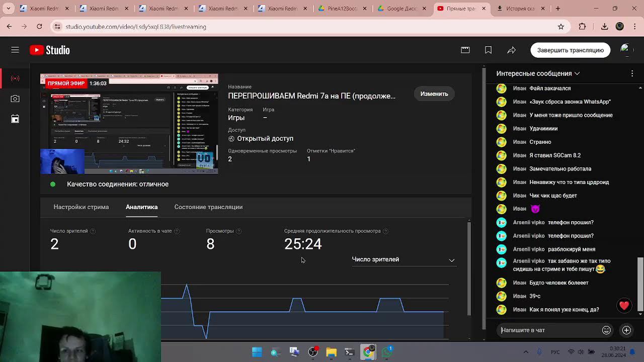
Task: Go to YouTube Studio home via logo
Action: pos(50,50)
